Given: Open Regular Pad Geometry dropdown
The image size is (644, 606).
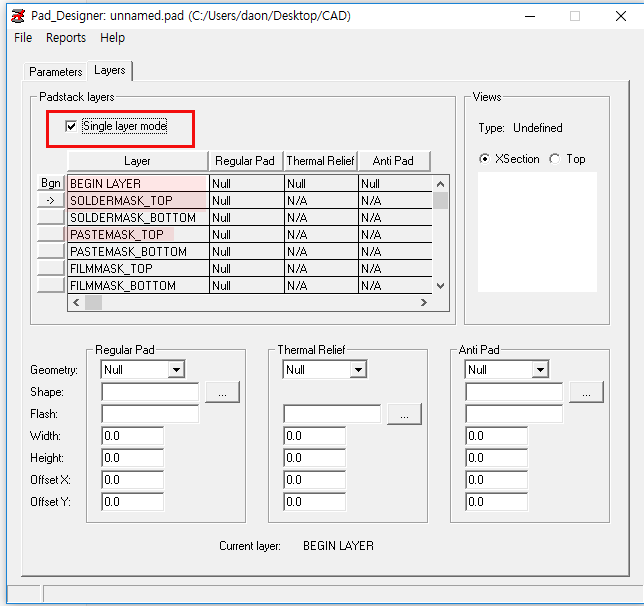Looking at the screenshot, I should click(x=176, y=370).
